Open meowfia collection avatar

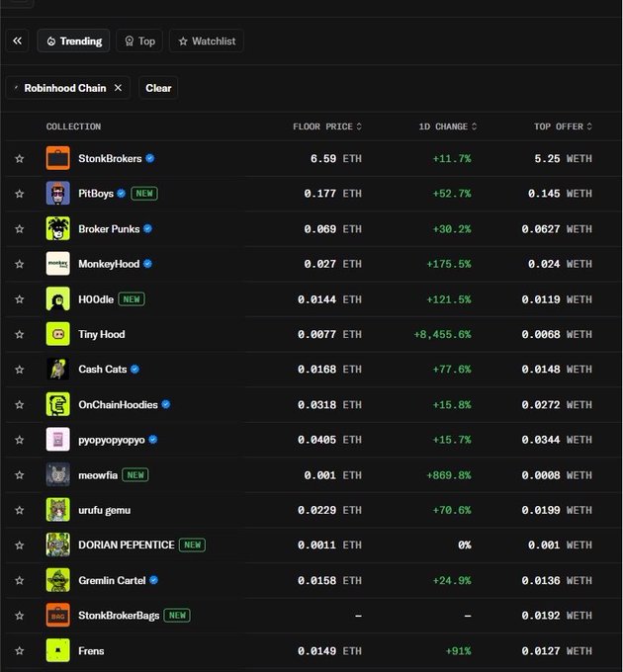coord(58,474)
